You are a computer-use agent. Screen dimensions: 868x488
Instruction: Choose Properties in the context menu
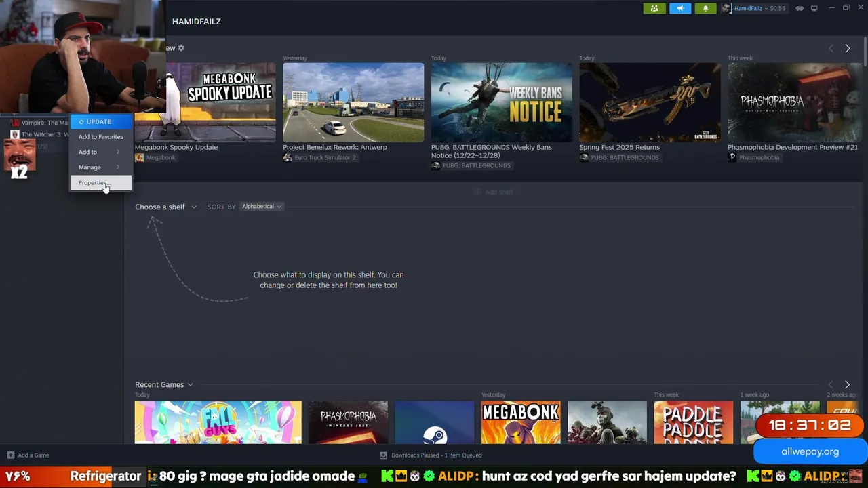[101, 183]
